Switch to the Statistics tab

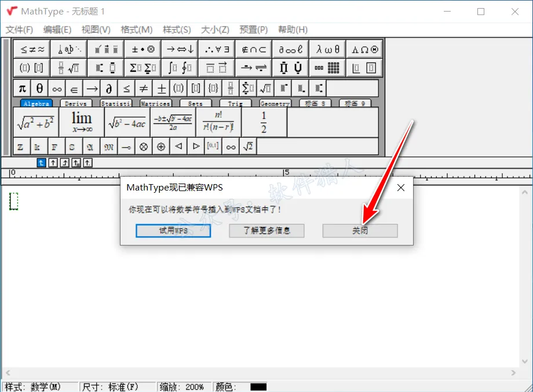pos(115,103)
